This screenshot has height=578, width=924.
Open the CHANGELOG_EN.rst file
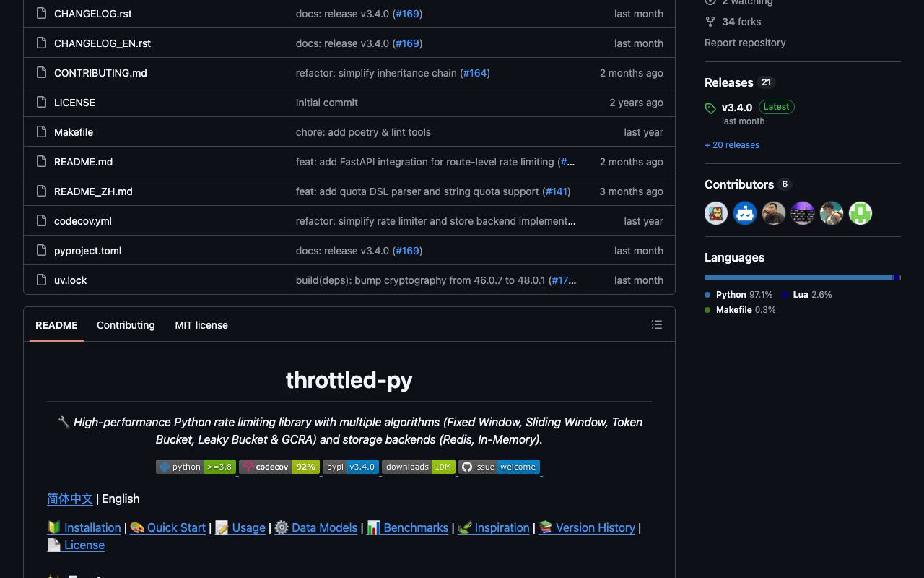click(x=103, y=43)
